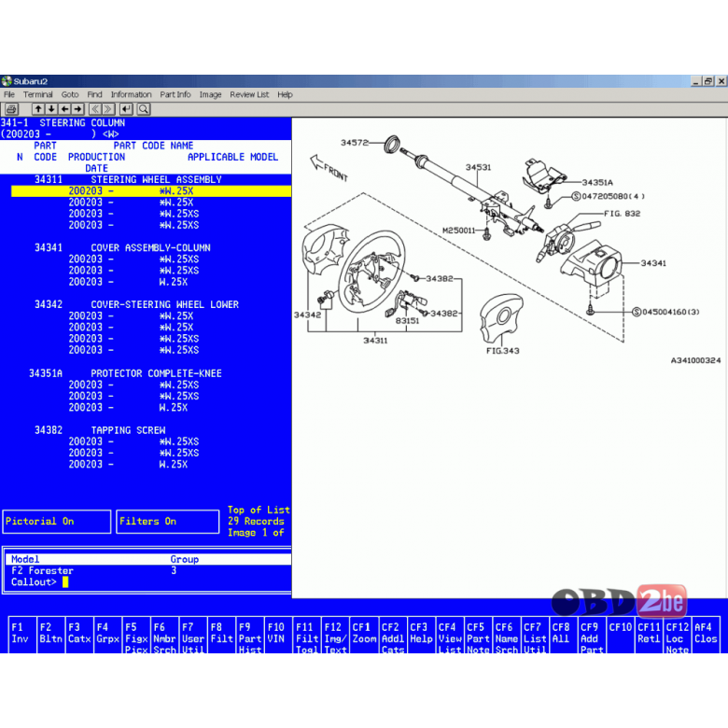
Task: Click the CF6 Name Srch key
Action: pyautogui.click(x=507, y=635)
